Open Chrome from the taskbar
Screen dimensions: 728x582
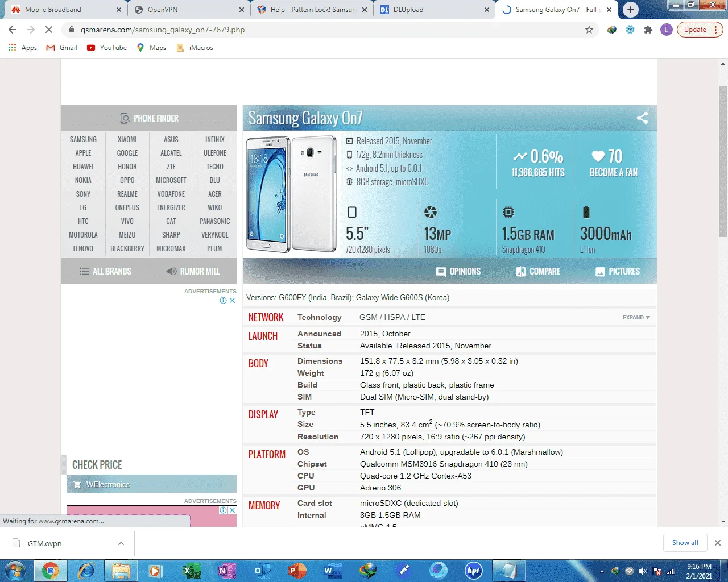coord(50,571)
